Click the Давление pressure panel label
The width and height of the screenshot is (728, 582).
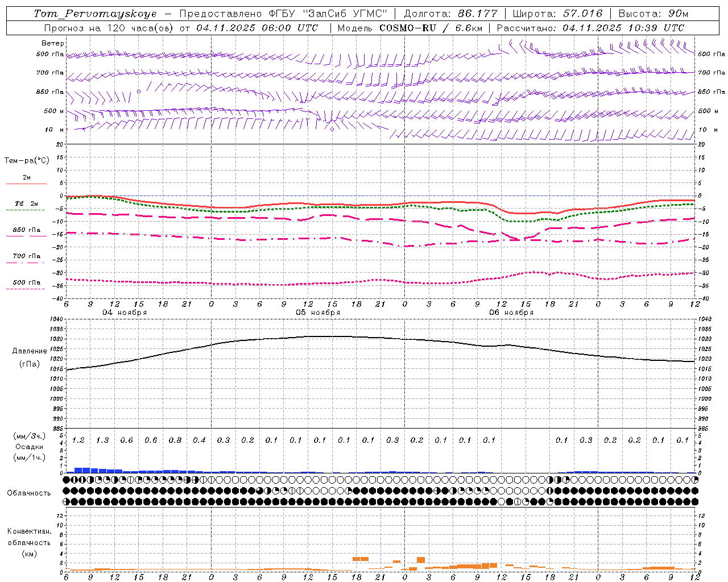(30, 351)
